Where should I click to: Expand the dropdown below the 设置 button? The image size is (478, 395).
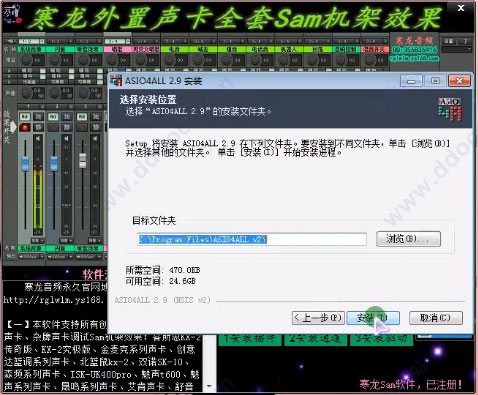[x=457, y=49]
